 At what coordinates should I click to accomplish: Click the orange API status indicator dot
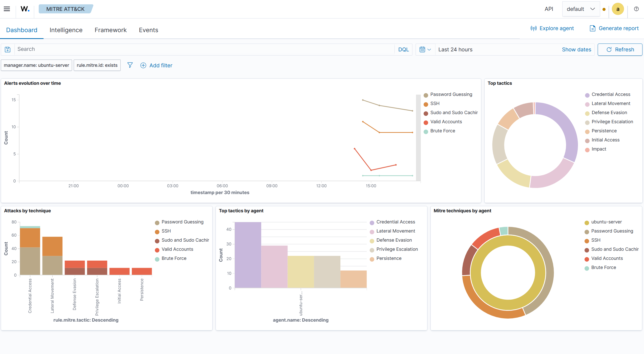(x=604, y=9)
